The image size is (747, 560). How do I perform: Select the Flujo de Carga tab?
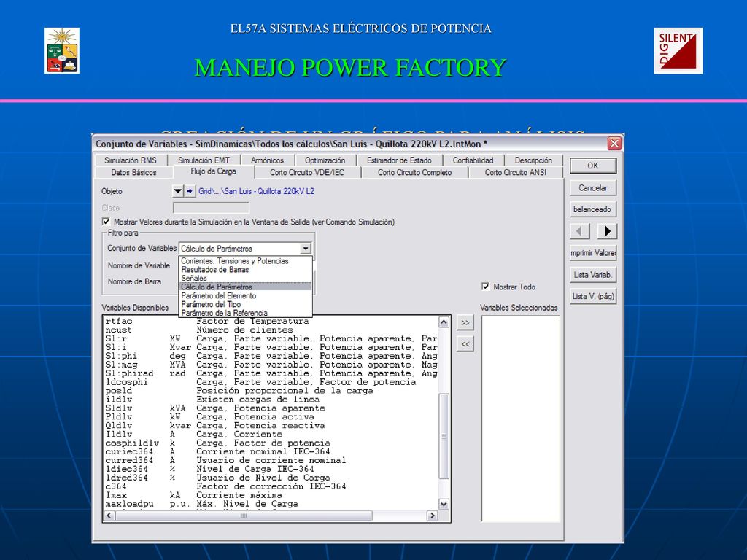214,171
